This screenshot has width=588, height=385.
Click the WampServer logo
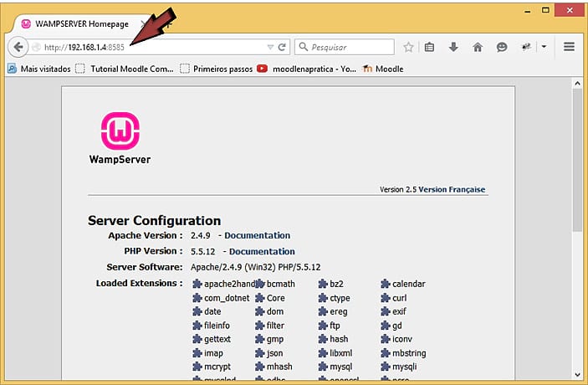pos(120,138)
